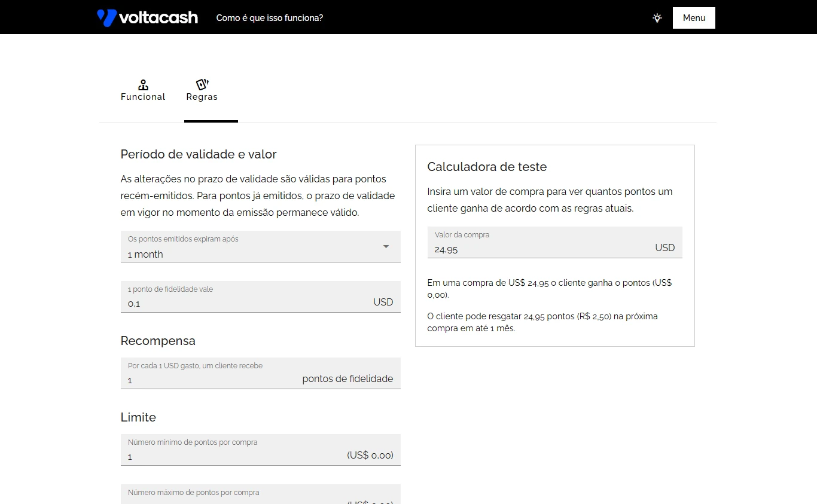Select the Regras tab label
Screen dimensions: 817x504
click(202, 97)
